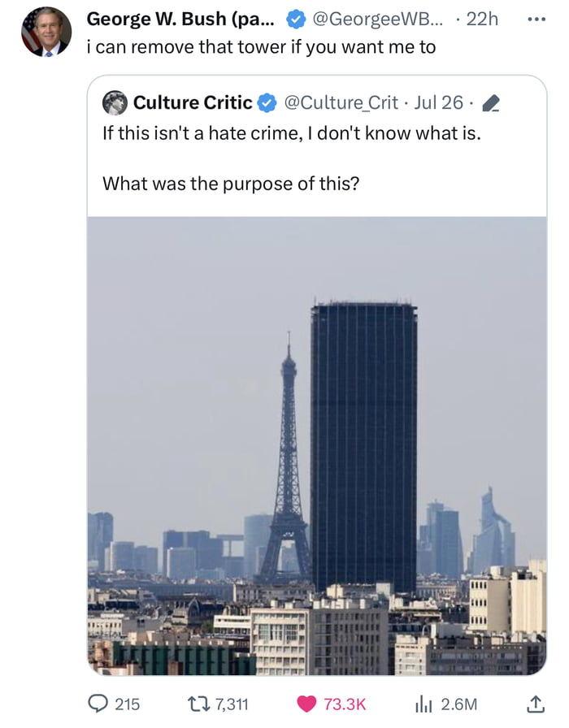Click Culture Critic's verified checkmark
569x728 pixels.
pyautogui.click(x=267, y=102)
